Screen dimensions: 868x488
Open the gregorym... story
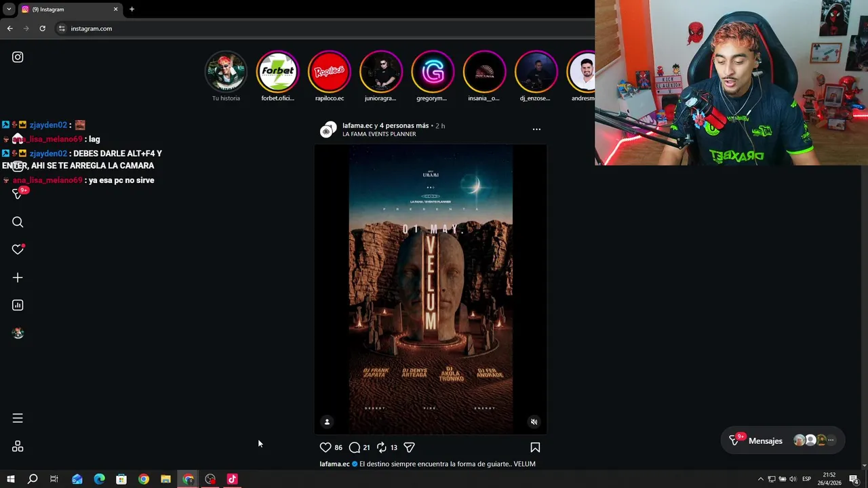click(x=432, y=76)
